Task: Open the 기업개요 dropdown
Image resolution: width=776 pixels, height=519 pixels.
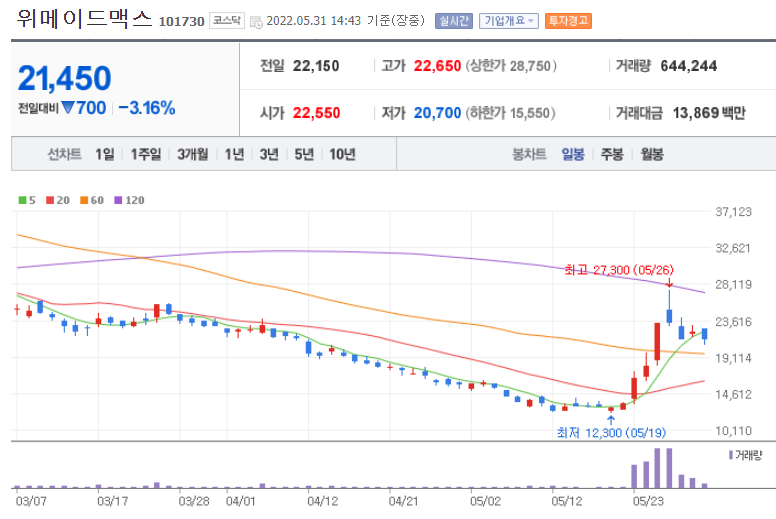Action: [x=508, y=21]
